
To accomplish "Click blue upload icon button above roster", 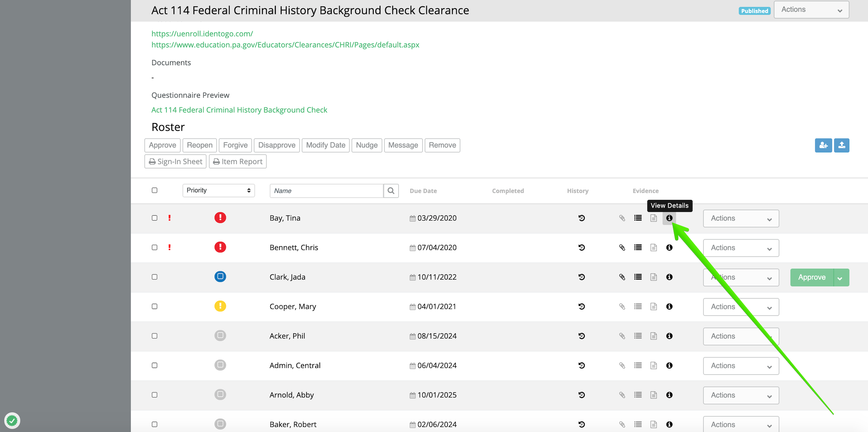I will point(841,145).
